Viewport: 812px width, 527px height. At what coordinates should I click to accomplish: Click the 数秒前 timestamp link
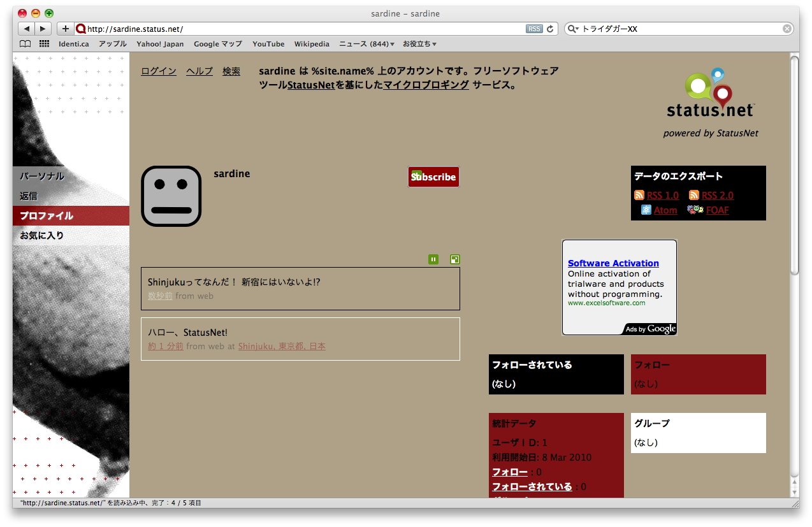click(160, 296)
